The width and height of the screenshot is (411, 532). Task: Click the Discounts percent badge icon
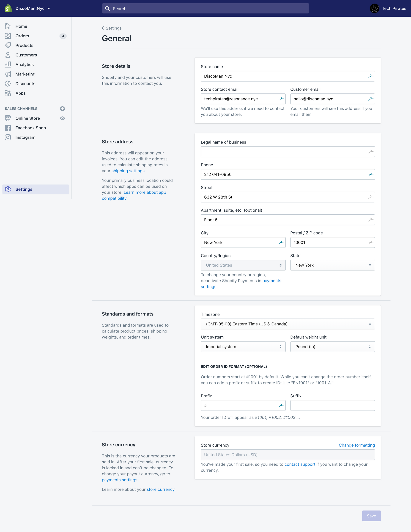coord(8,84)
